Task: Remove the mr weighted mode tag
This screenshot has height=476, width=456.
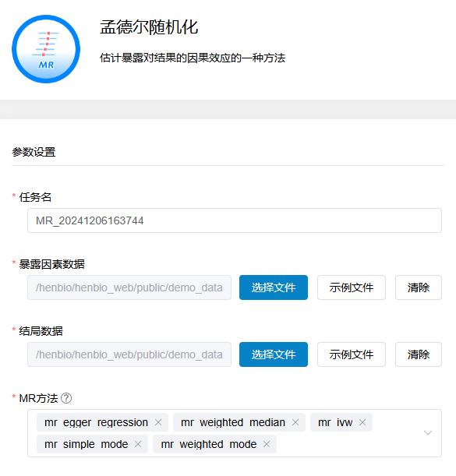Action: 267,444
